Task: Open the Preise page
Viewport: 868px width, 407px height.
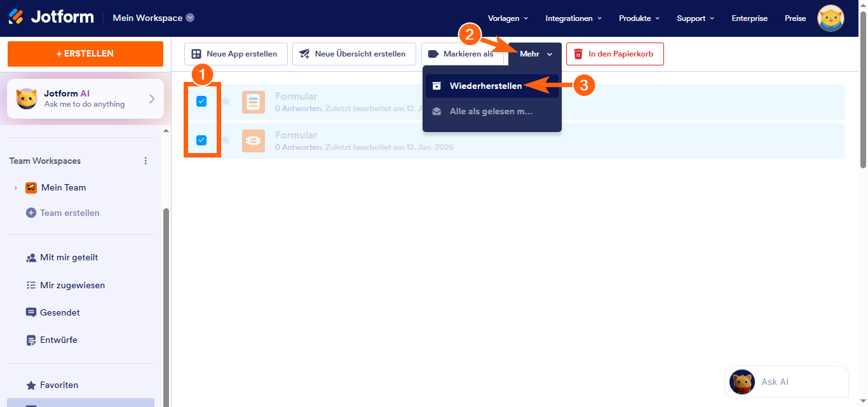Action: click(795, 18)
